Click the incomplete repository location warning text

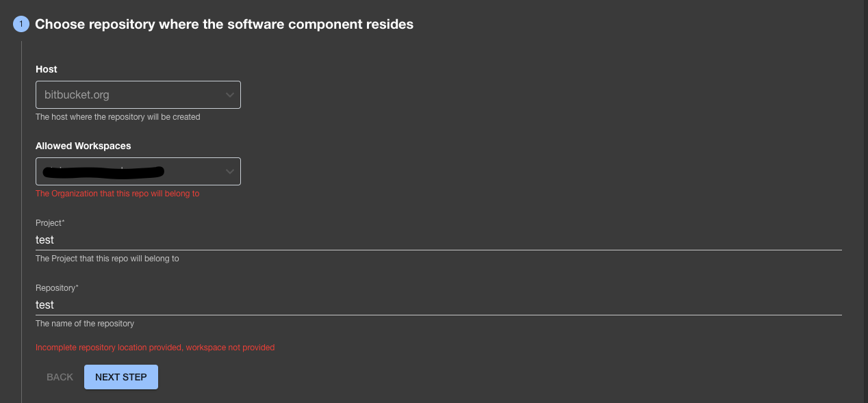[155, 347]
